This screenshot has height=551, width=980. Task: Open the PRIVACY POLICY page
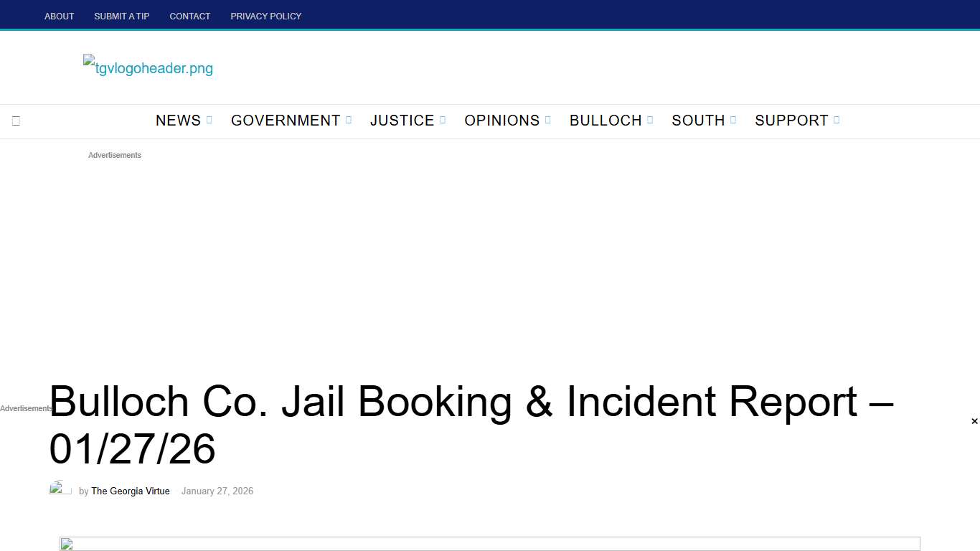click(265, 16)
